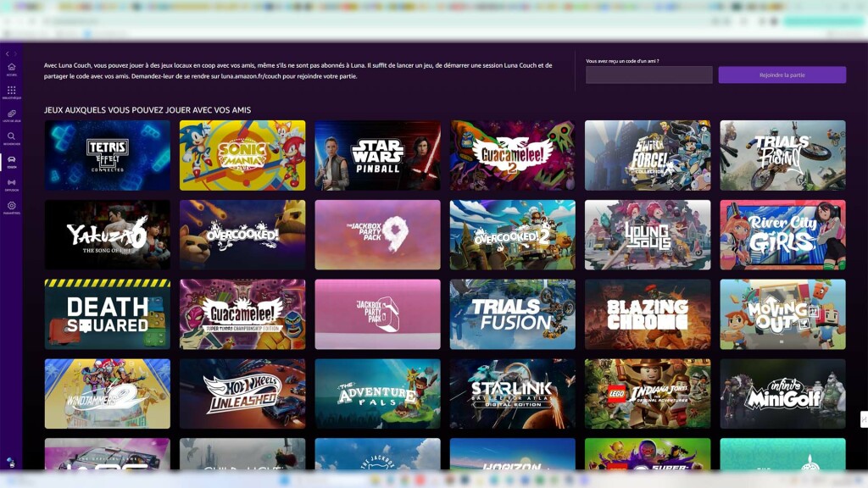Open the Hot Wheels Unleashed tile
Image resolution: width=868 pixels, height=488 pixels.
point(242,394)
